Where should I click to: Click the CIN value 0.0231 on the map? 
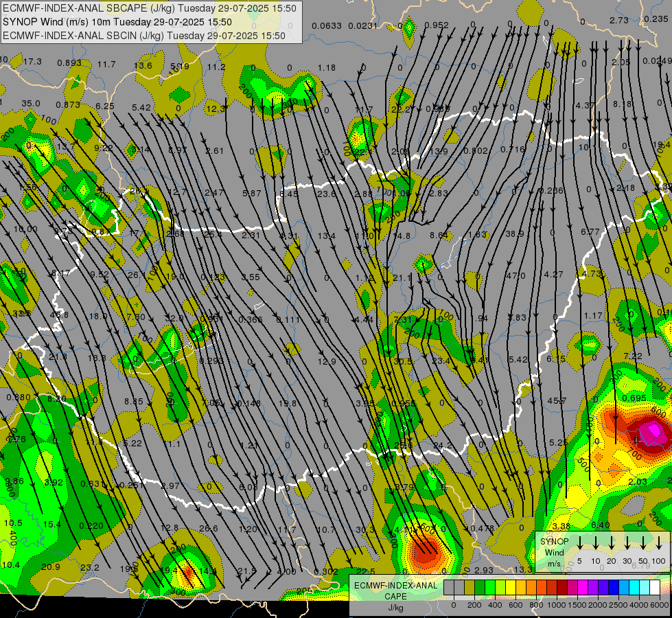tap(363, 25)
